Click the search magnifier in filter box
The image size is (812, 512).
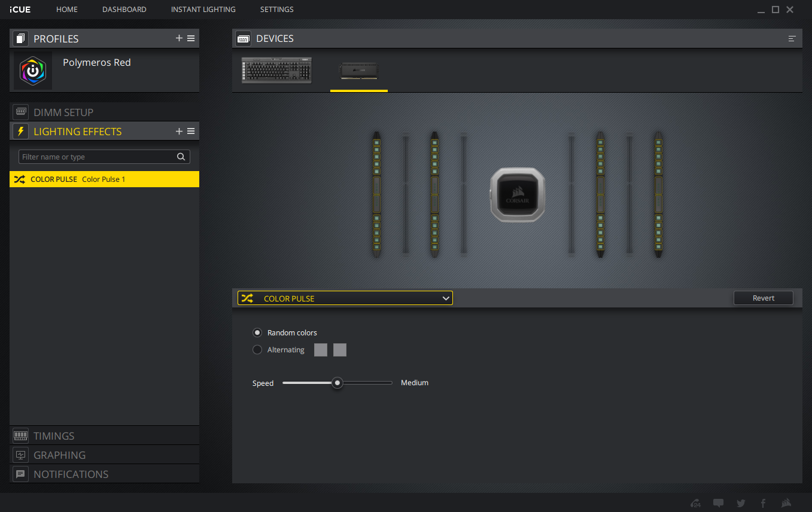(181, 157)
